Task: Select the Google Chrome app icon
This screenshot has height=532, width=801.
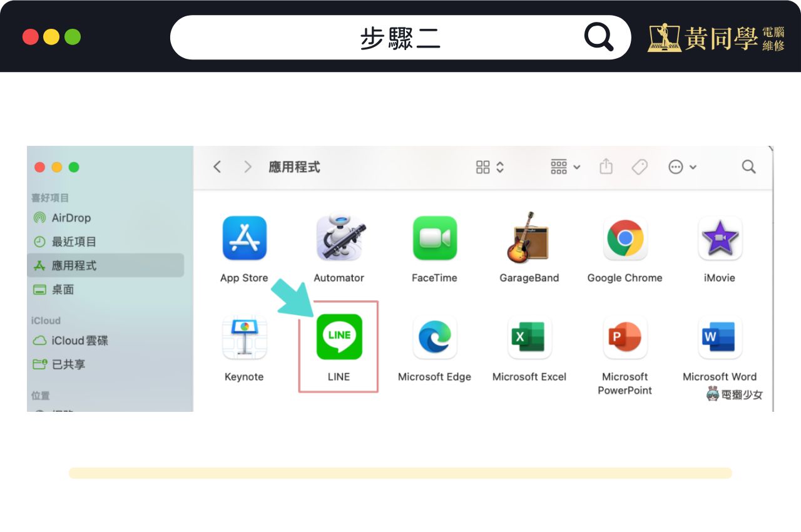Action: pos(625,238)
